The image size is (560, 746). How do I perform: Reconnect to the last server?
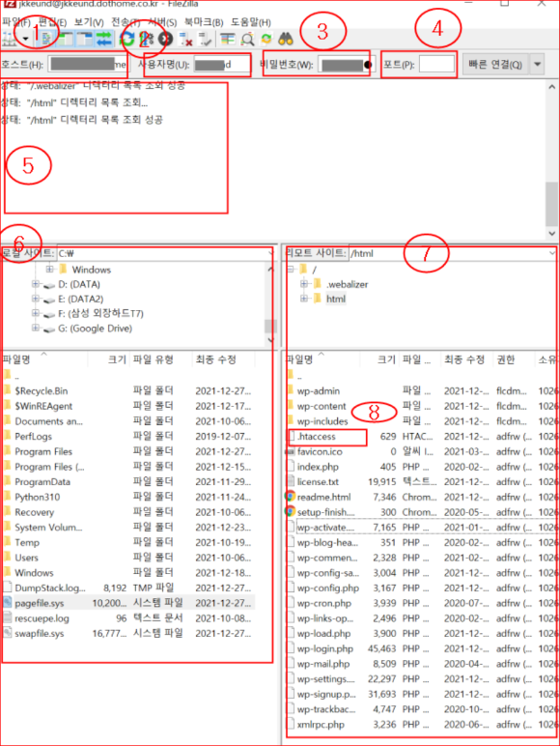(x=206, y=39)
